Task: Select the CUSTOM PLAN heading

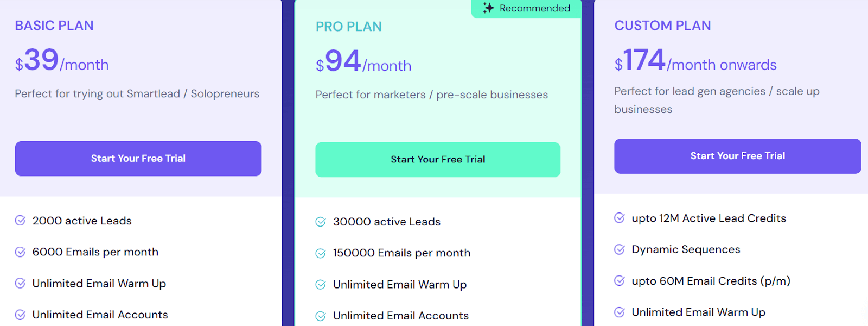Action: click(662, 26)
